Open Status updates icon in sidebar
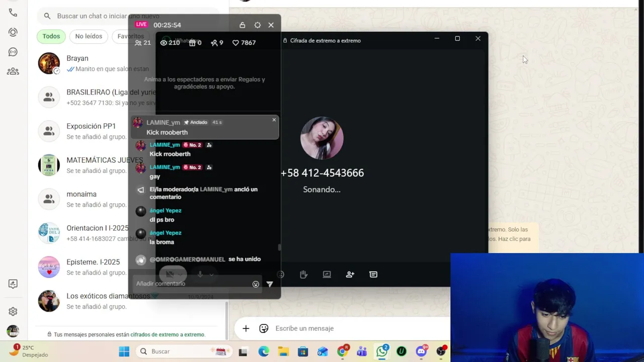The height and width of the screenshot is (362, 644). click(13, 32)
